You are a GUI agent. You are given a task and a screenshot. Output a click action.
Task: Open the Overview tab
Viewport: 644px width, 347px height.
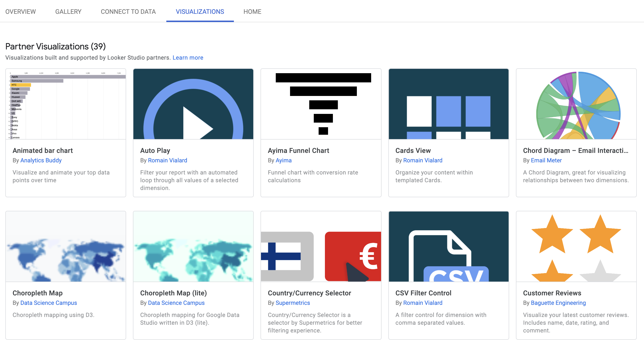click(x=21, y=11)
